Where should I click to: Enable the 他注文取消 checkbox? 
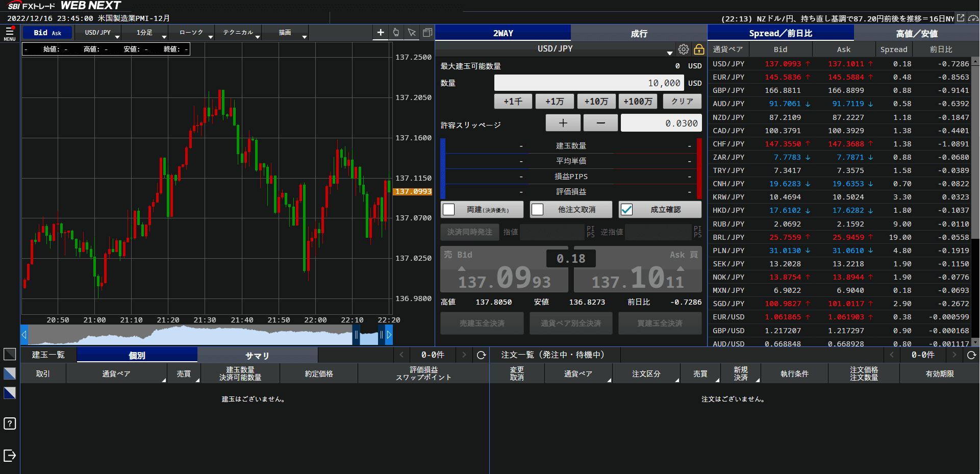pyautogui.click(x=538, y=210)
